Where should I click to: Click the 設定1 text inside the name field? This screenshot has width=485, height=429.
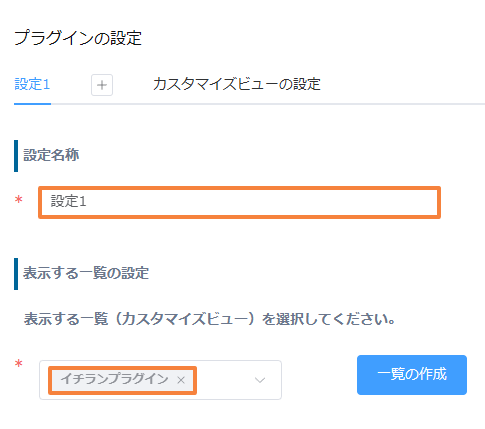point(68,201)
